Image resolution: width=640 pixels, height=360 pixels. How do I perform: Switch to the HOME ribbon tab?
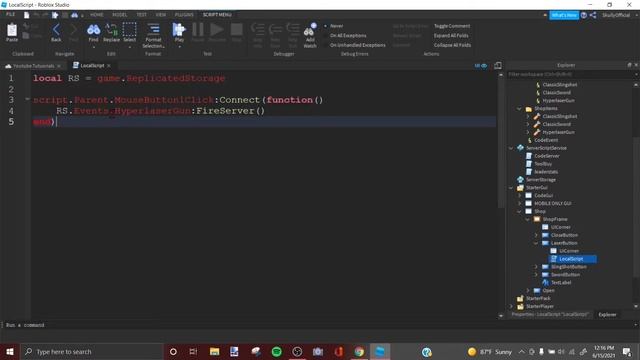97,15
